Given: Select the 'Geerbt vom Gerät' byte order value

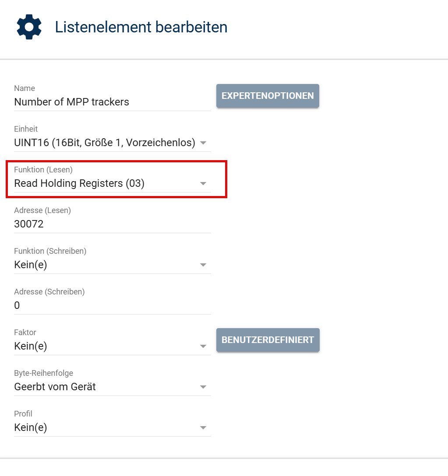Looking at the screenshot, I should click(x=55, y=387).
